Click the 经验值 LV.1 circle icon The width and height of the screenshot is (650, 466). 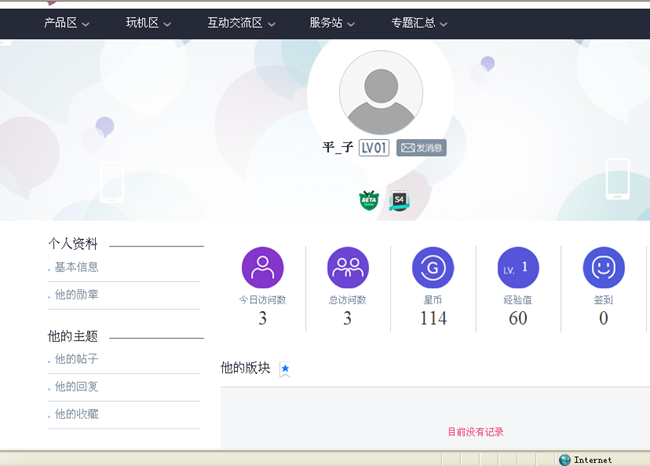point(518,268)
